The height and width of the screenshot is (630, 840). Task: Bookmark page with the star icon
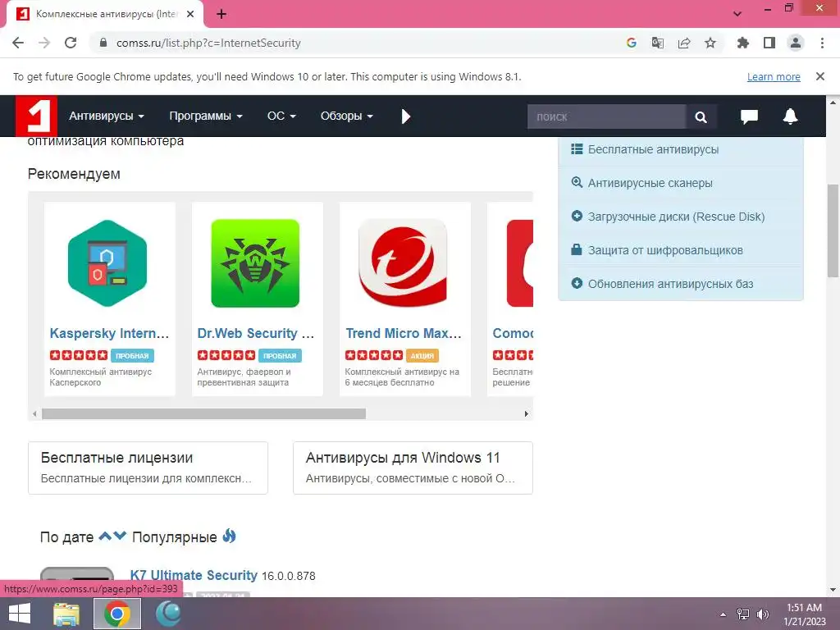710,43
